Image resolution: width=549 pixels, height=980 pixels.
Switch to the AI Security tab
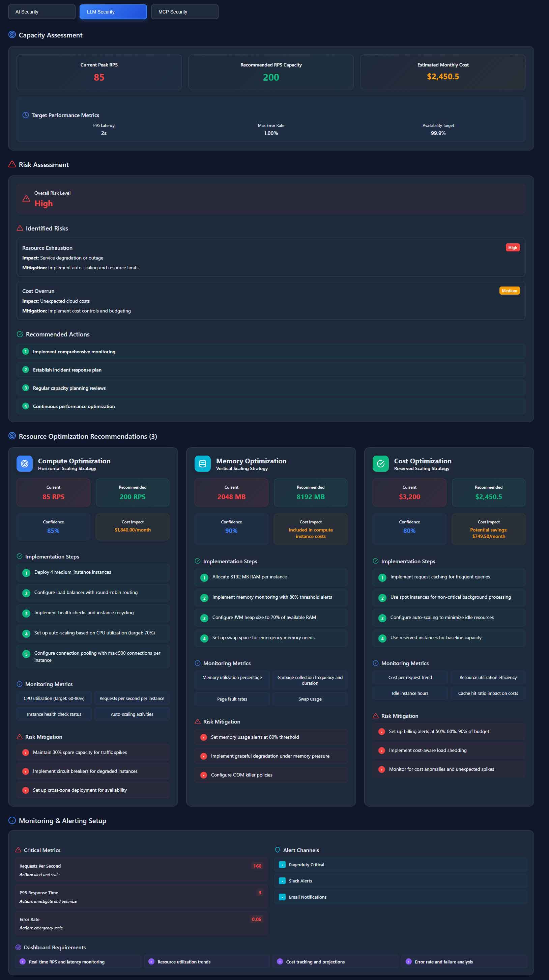click(x=41, y=12)
